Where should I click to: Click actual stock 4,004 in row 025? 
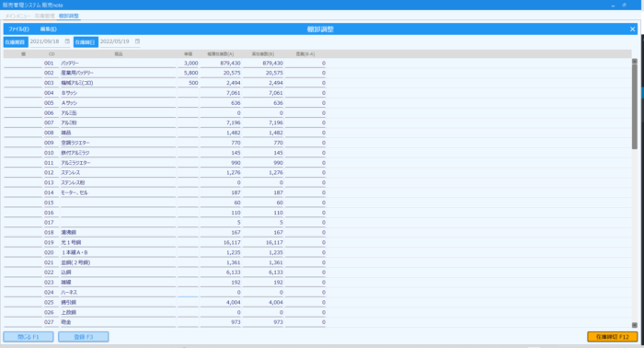point(263,302)
